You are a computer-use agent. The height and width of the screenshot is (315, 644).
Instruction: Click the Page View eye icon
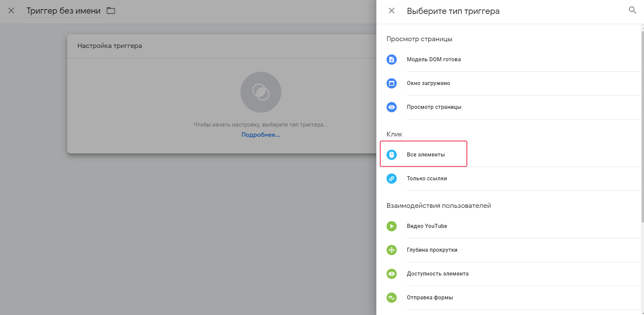click(x=392, y=107)
